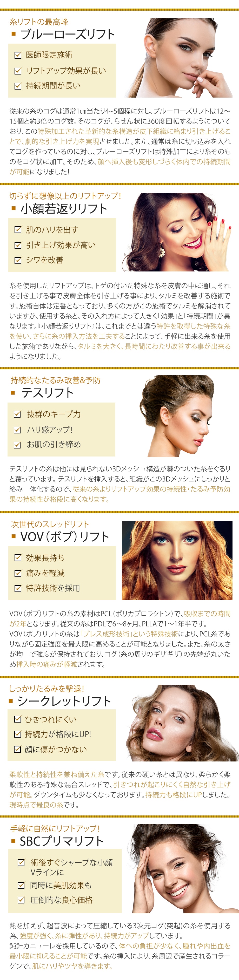
Task: Toggle the リフトアップ効果が長い checkbox
Action: coord(17,71)
